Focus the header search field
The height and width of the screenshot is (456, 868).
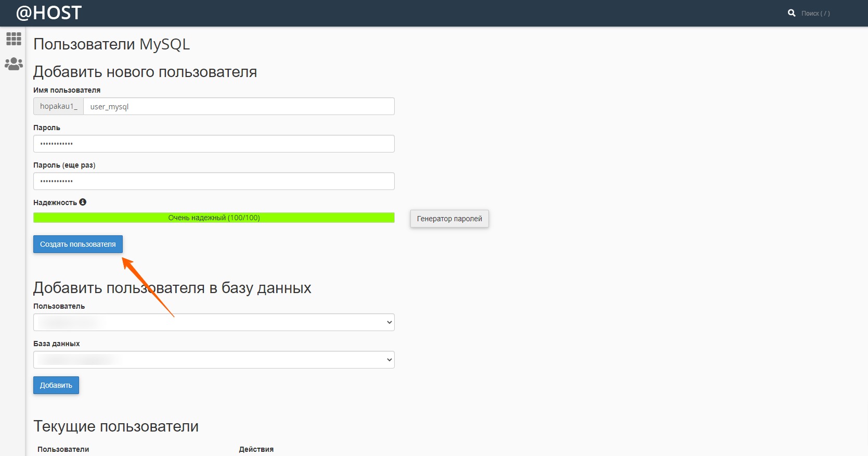click(x=815, y=14)
